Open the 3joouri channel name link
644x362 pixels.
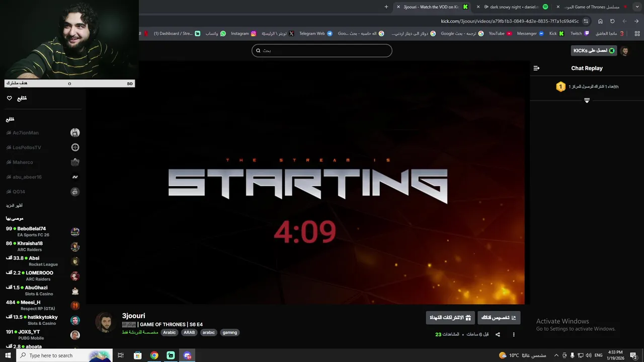pyautogui.click(x=133, y=316)
